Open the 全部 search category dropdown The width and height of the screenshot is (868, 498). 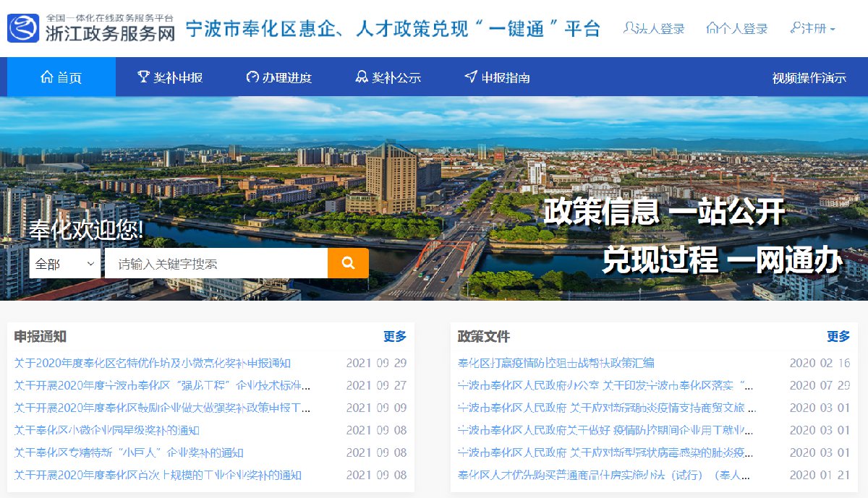[65, 264]
